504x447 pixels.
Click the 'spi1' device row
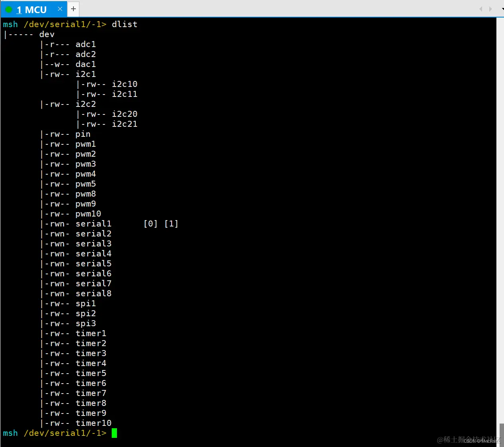pos(68,303)
